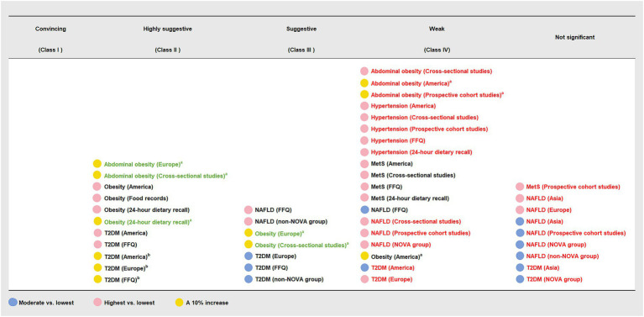644x317 pixels.
Task: Click yellow dot beside Obesity (Europe)
Action: (x=248, y=233)
